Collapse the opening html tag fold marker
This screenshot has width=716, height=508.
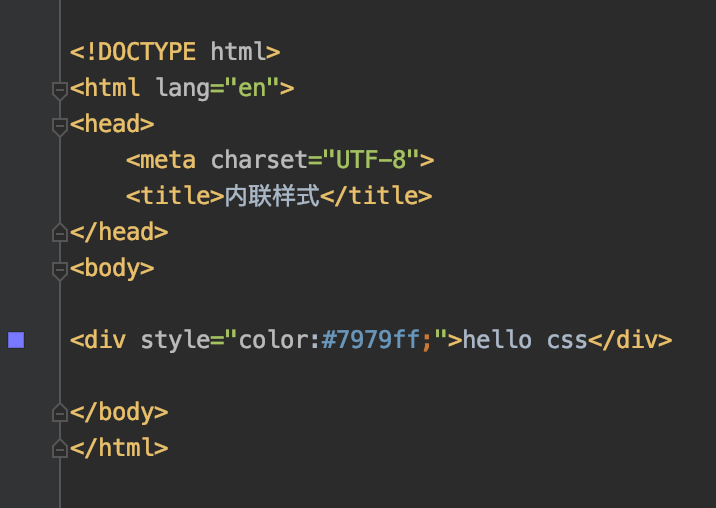click(59, 90)
